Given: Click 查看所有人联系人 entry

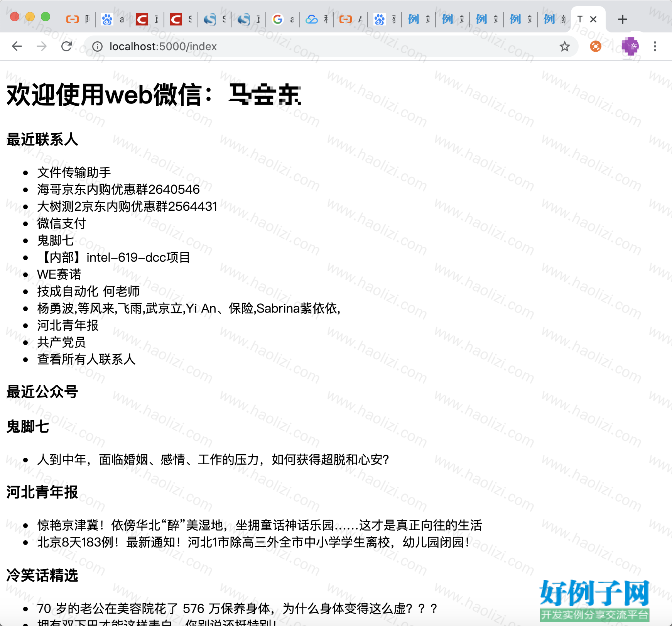Looking at the screenshot, I should pos(86,359).
